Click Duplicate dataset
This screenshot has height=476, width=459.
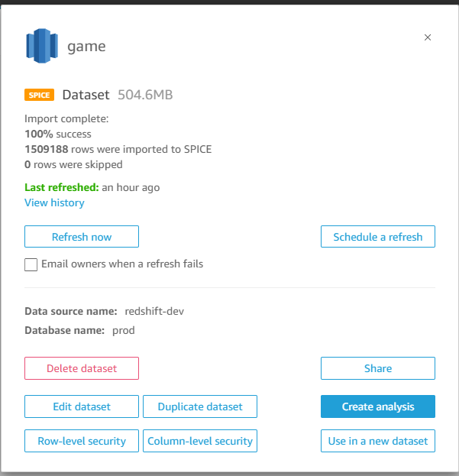click(x=200, y=406)
